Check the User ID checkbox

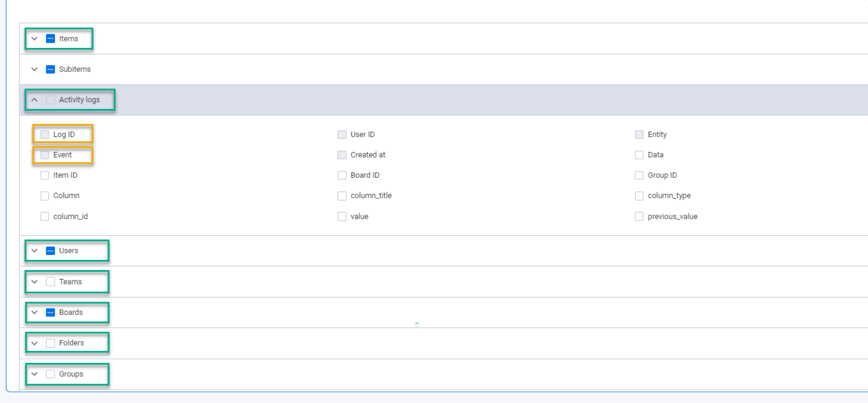(341, 134)
